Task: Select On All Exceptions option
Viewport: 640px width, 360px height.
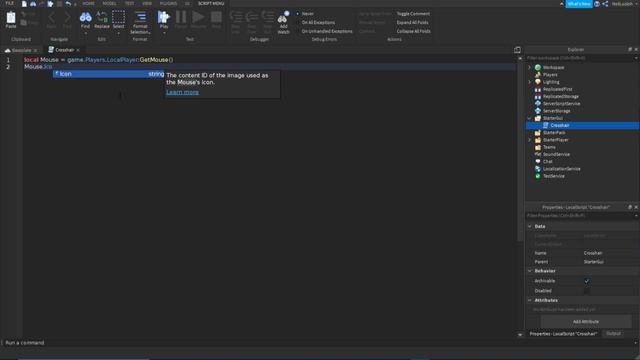Action: tap(315, 22)
